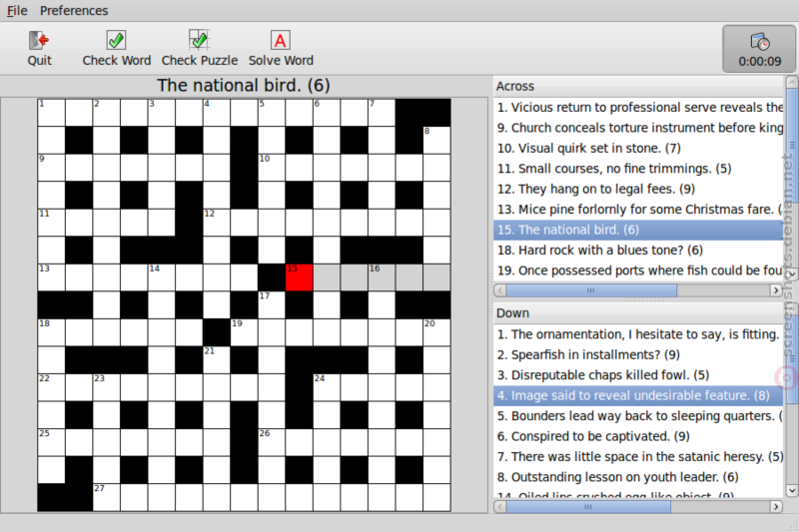Toggle the puzzle timer button
Image resolution: width=799 pixels, height=532 pixels.
tap(759, 49)
